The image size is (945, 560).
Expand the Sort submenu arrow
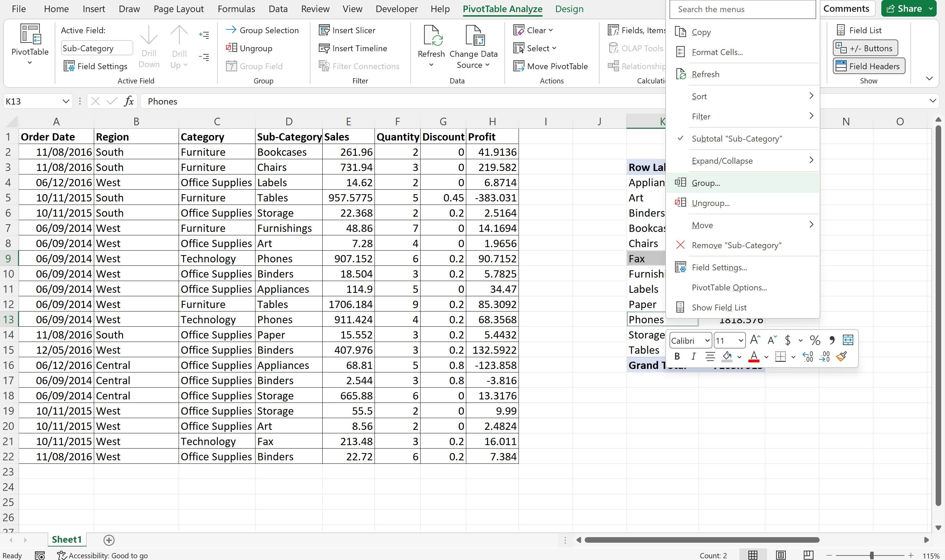point(812,96)
